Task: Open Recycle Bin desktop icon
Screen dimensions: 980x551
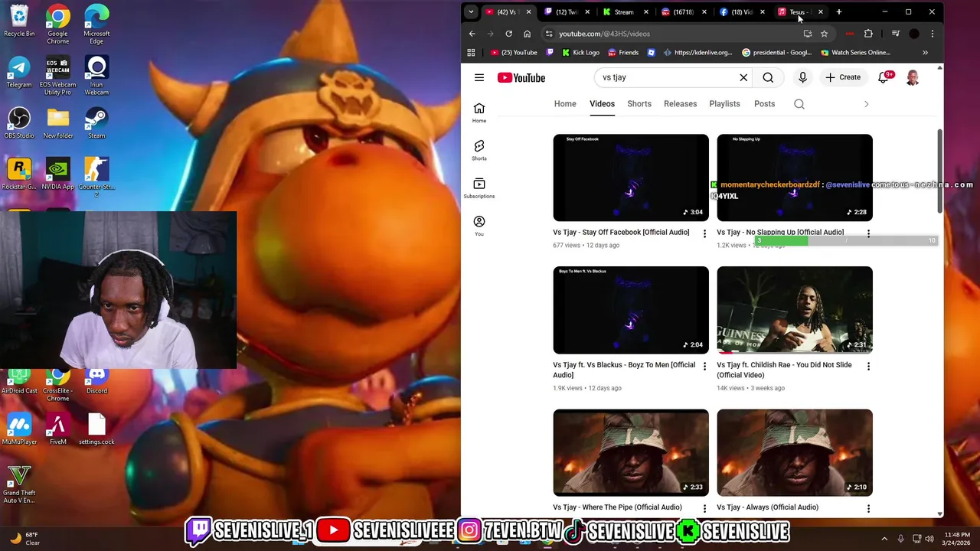Action: point(19,21)
